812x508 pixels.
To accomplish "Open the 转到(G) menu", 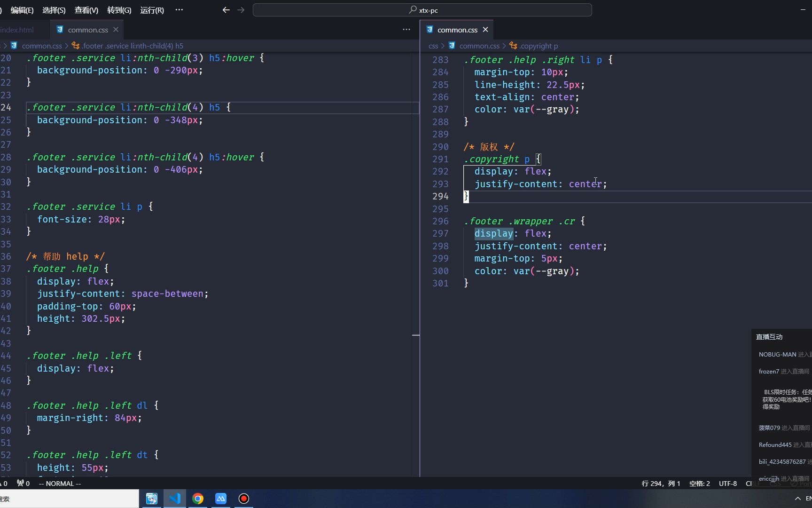I will 119,10.
